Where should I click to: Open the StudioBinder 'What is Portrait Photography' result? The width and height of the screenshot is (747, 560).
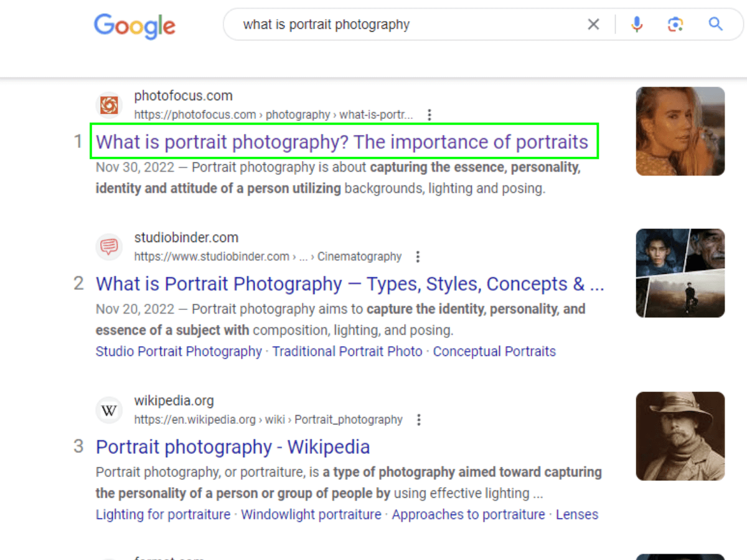pyautogui.click(x=349, y=284)
